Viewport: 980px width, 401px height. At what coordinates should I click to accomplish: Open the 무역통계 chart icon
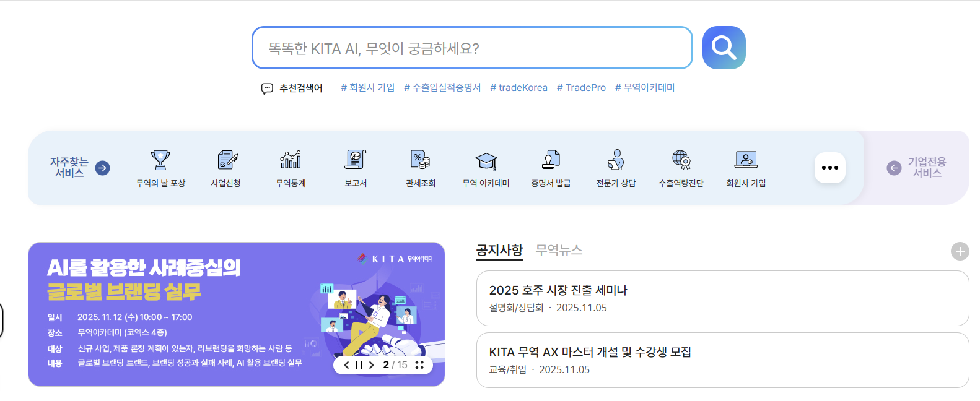click(291, 160)
